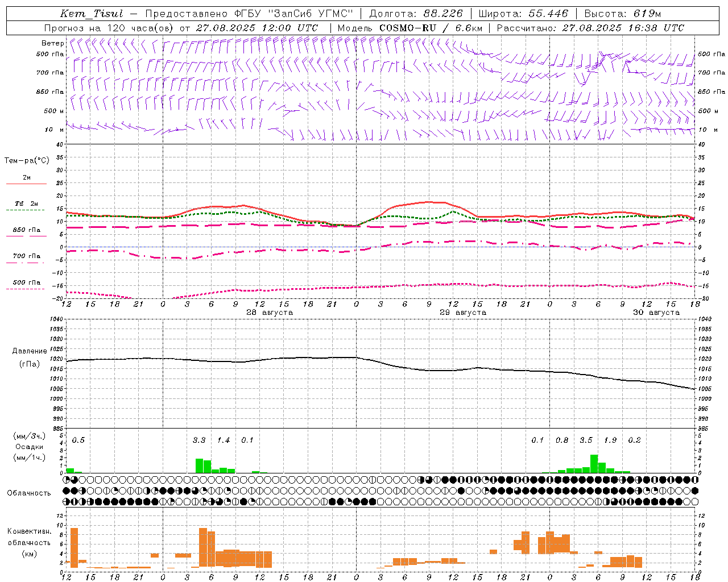Click the 500 гПа entry in temperature legend
This screenshot has width=728, height=582.
tap(27, 282)
